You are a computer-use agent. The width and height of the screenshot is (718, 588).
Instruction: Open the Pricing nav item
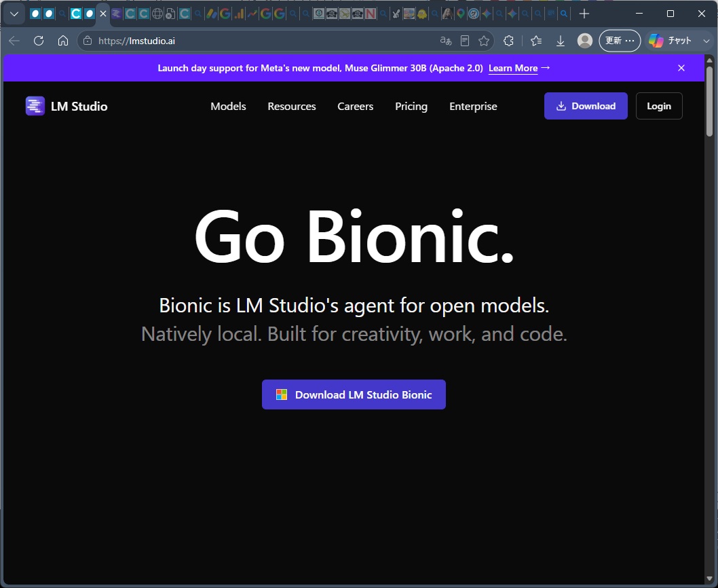pos(411,107)
